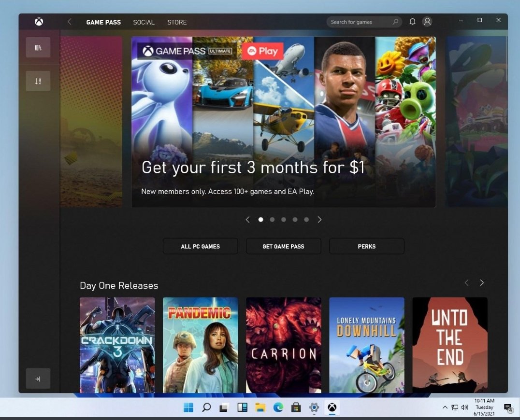Open the SOCIAL tab

point(144,22)
